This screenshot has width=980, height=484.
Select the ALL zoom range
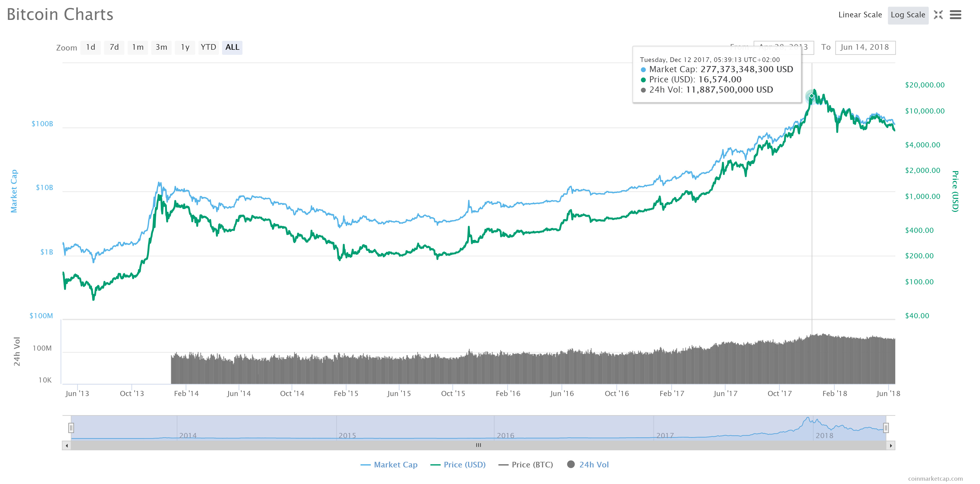click(x=232, y=47)
